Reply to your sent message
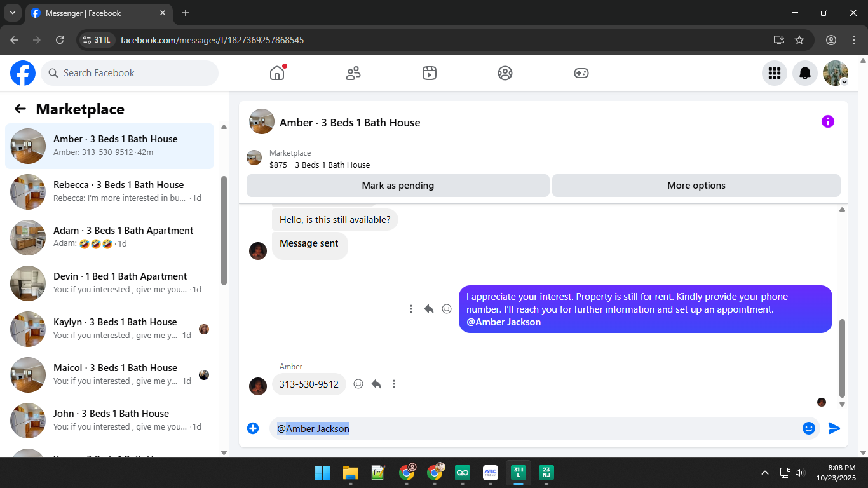 pyautogui.click(x=429, y=309)
